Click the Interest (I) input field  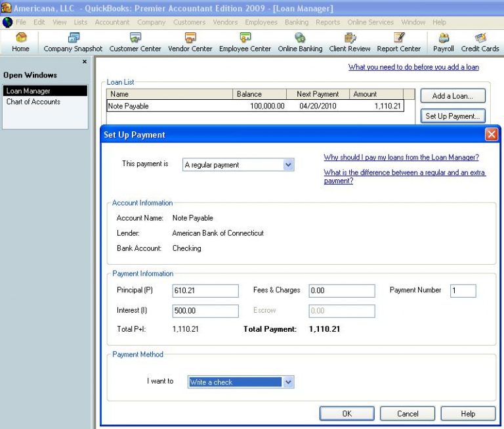click(205, 311)
